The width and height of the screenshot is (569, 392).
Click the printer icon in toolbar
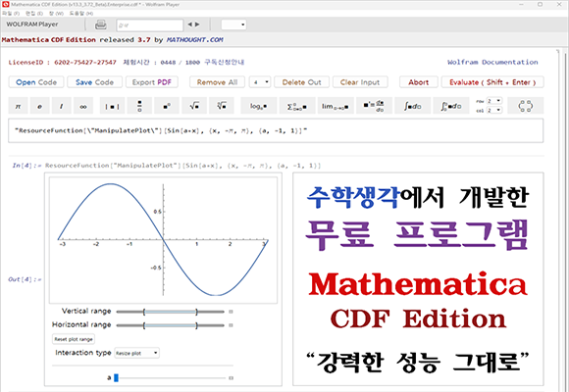pos(100,24)
